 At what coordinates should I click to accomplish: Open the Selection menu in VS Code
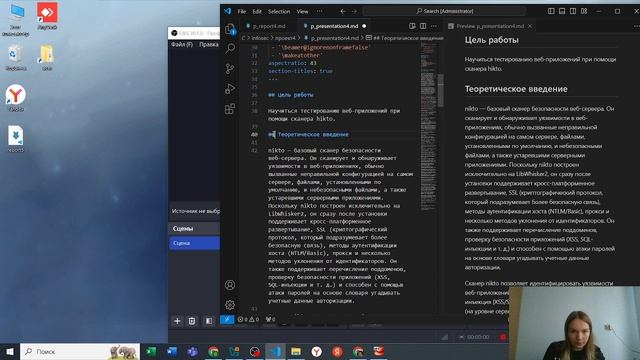279,11
